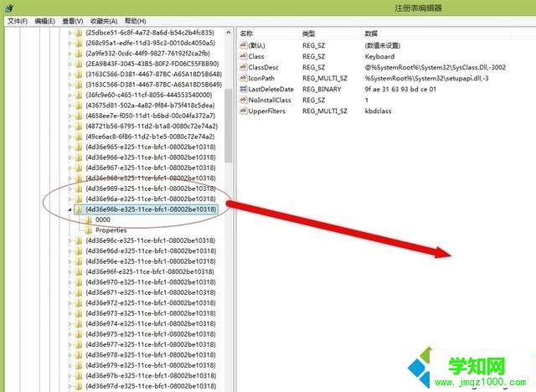Viewport: 536px width, 392px height.
Task: Click the string icon of the ClassDesc value
Action: click(x=244, y=67)
